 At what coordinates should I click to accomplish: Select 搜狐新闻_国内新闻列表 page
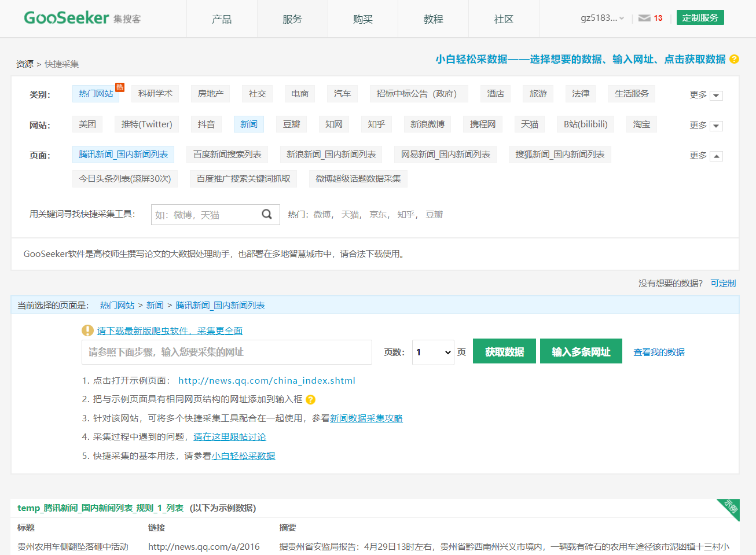560,155
